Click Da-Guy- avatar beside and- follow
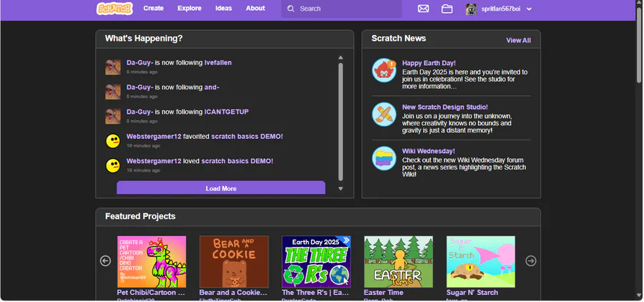Viewport: 644px width, 302px height. 113,92
